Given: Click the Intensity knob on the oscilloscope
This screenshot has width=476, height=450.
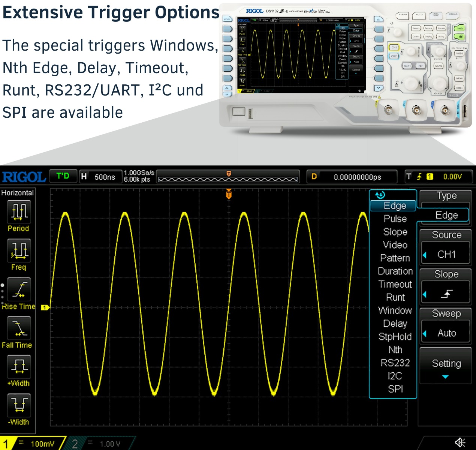Looking at the screenshot, I should click(397, 32).
